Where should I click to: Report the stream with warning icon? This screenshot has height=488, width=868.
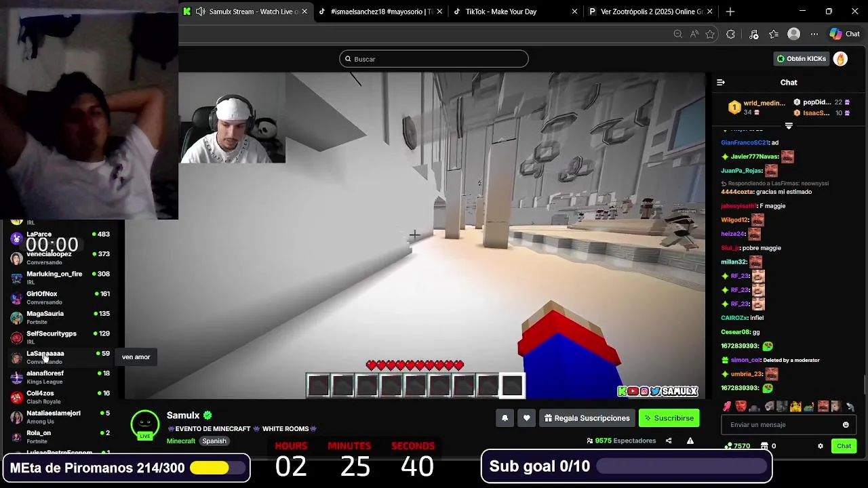(x=690, y=441)
